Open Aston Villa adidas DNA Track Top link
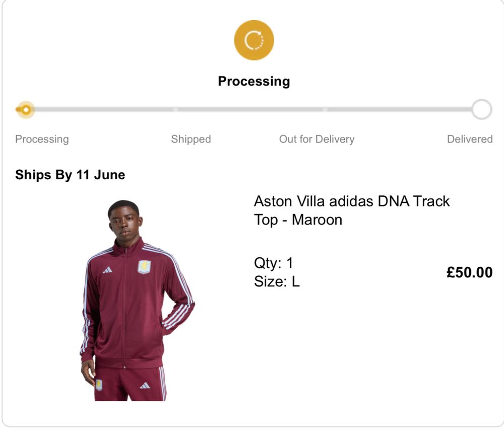Viewport: 504px width, 438px height. point(351,210)
